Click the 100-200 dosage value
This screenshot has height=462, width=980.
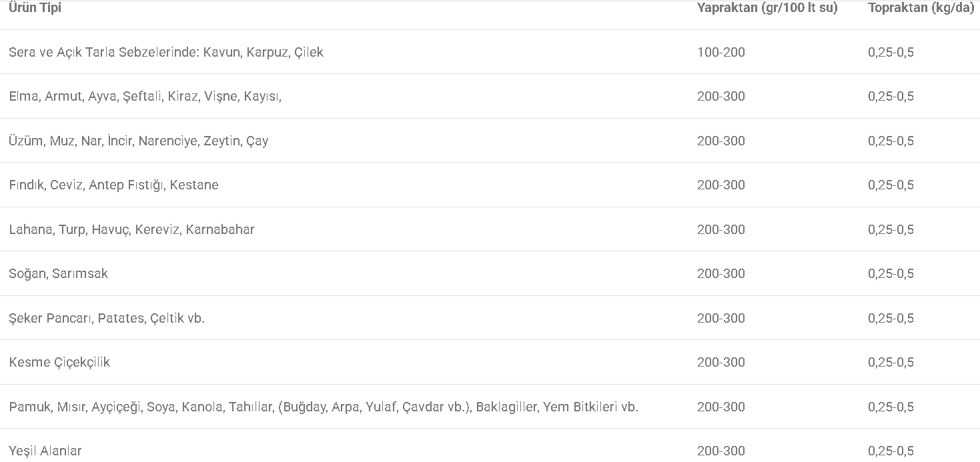click(721, 52)
